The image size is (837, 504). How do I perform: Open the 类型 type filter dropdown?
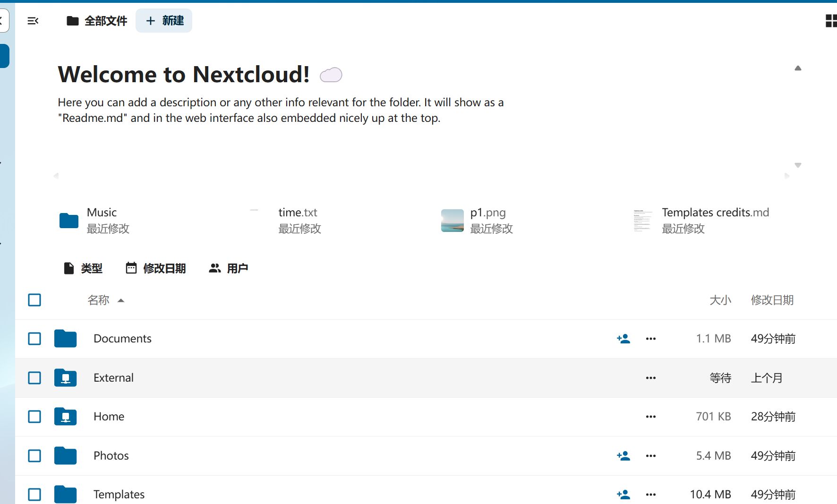83,268
